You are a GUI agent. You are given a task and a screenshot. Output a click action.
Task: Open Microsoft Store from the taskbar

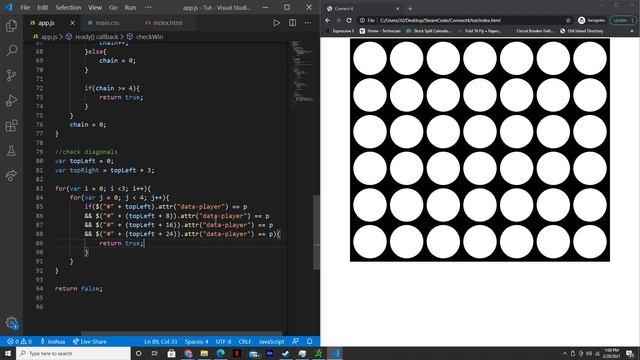171,353
